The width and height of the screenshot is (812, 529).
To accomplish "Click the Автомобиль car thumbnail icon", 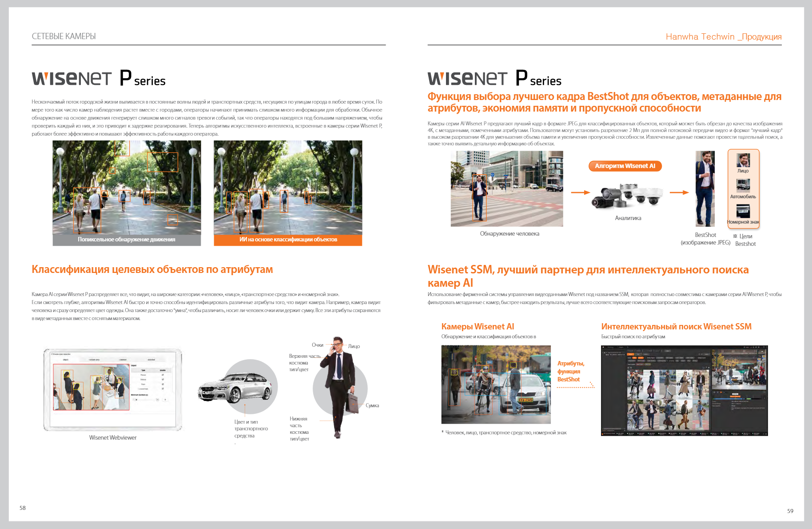I will 743,185.
